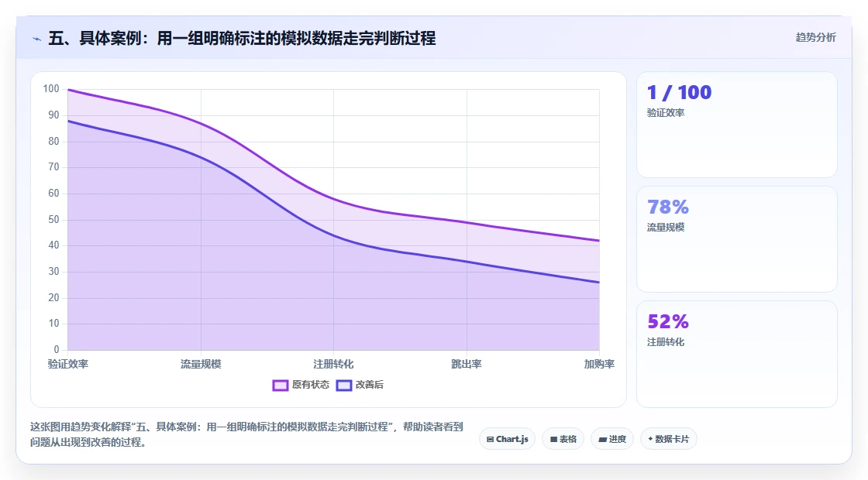Click the 验证效率 x-axis label
The width and height of the screenshot is (868, 480).
click(x=68, y=364)
